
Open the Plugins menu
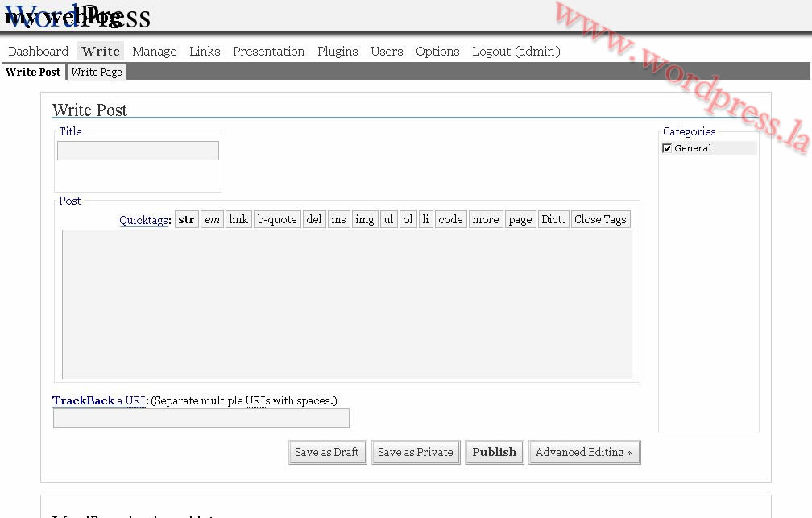(x=338, y=52)
